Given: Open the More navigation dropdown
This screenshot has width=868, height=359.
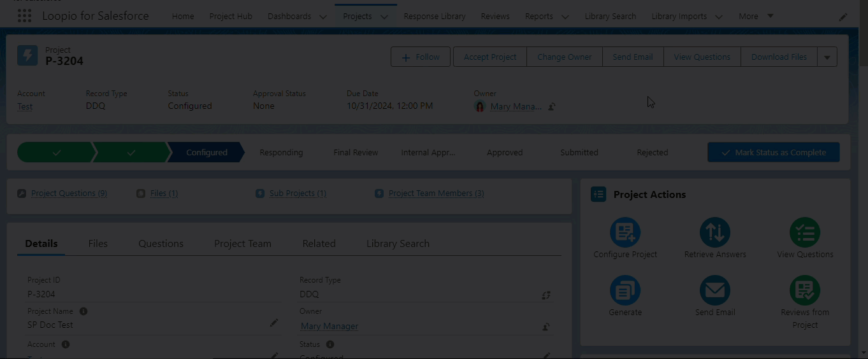Looking at the screenshot, I should click(756, 16).
